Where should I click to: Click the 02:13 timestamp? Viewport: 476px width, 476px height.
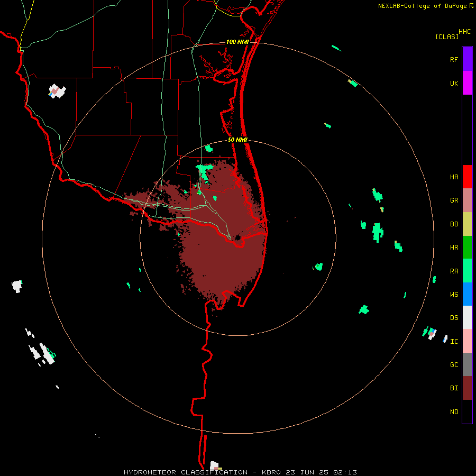point(345,472)
